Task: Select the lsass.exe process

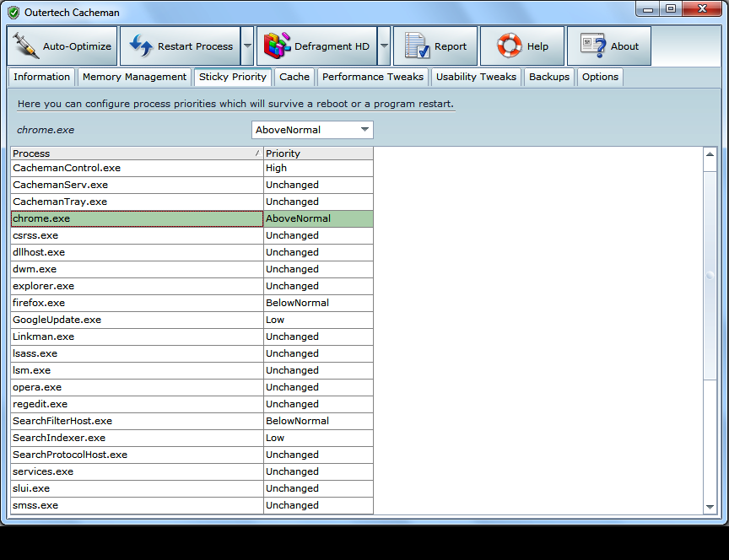Action: point(137,353)
